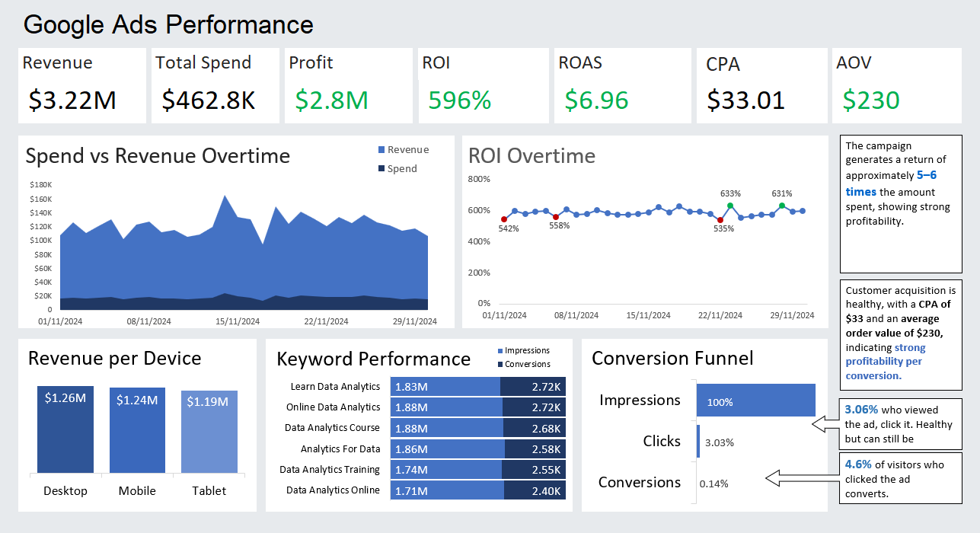This screenshot has height=533, width=980.
Task: Click the $33.01 CPA value
Action: tap(745, 100)
